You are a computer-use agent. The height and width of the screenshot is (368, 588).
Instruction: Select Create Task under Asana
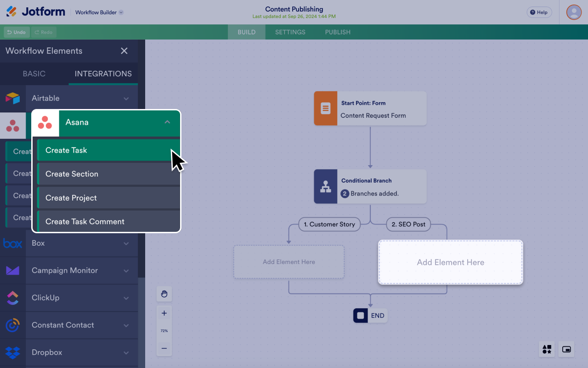(x=109, y=150)
